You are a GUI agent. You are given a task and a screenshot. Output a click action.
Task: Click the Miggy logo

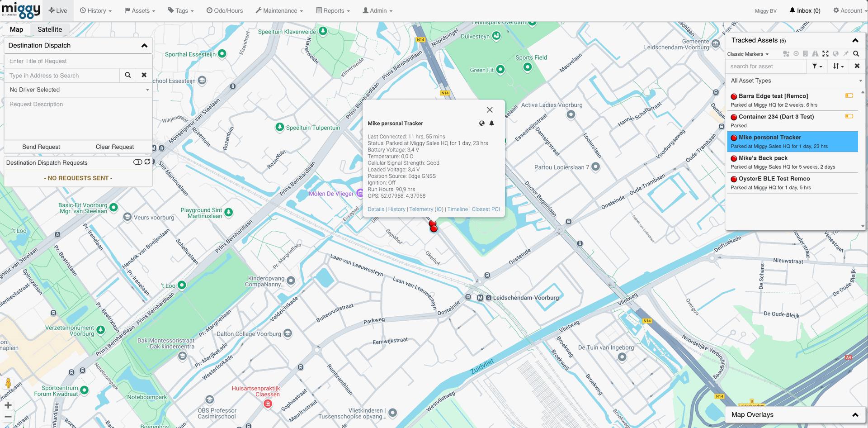(x=21, y=10)
